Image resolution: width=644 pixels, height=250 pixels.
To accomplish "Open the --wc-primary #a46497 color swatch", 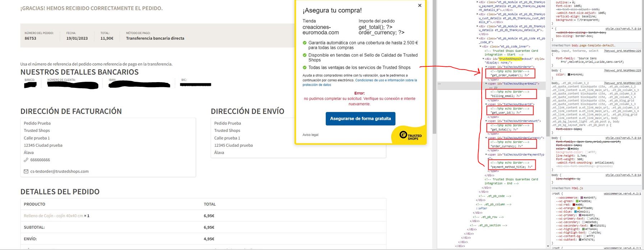I will pos(580,215).
